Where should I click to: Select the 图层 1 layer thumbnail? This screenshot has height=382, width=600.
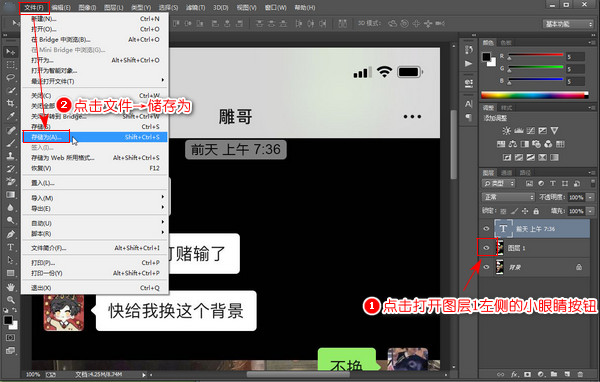pyautogui.click(x=500, y=248)
